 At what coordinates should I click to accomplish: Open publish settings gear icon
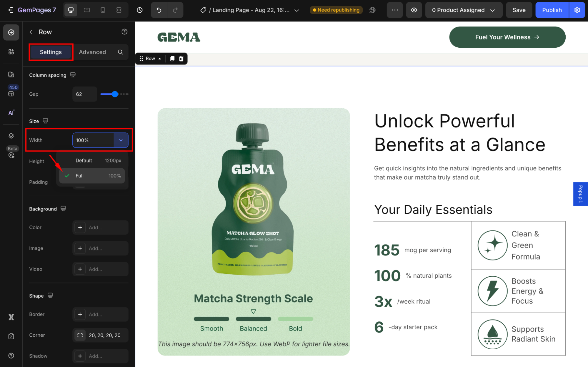click(x=577, y=10)
